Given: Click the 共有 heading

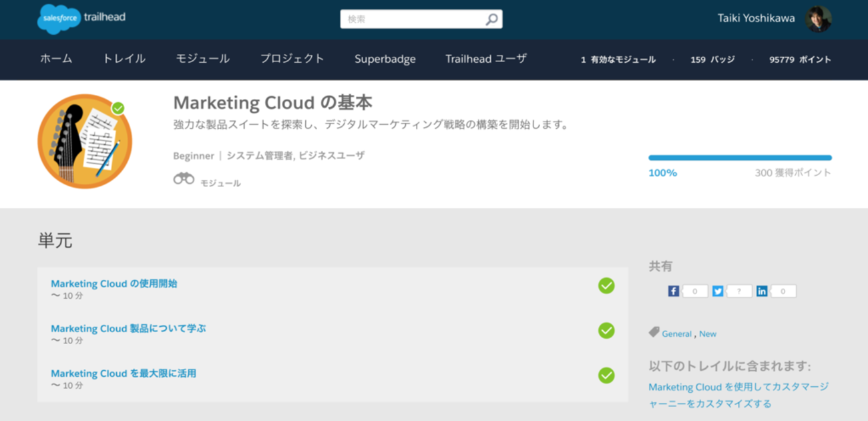Looking at the screenshot, I should click(x=660, y=266).
